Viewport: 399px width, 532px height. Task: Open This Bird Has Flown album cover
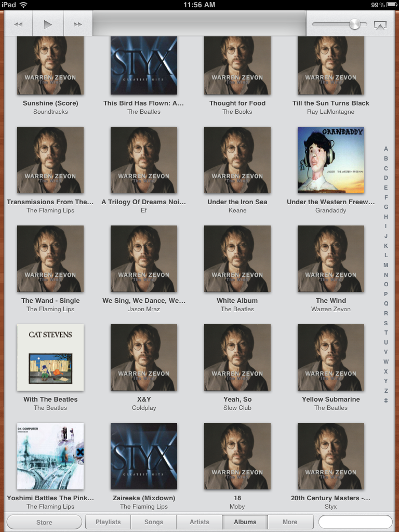coord(144,65)
